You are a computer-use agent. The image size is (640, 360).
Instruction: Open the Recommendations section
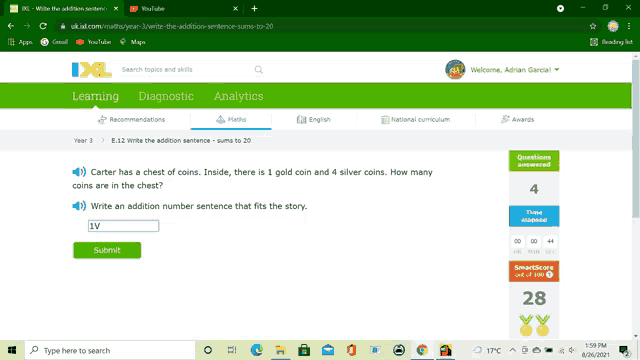pos(131,120)
